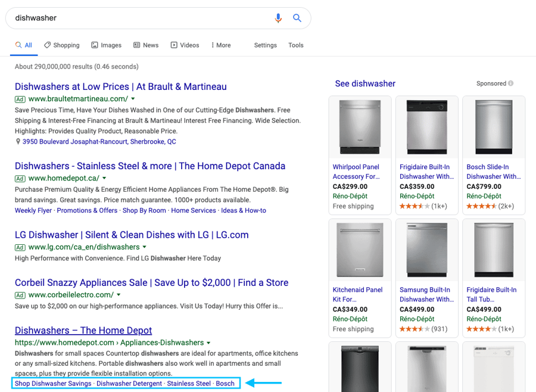Click Ad badge next to www.homedepot.ca
This screenshot has height=392, width=536.
tap(20, 179)
